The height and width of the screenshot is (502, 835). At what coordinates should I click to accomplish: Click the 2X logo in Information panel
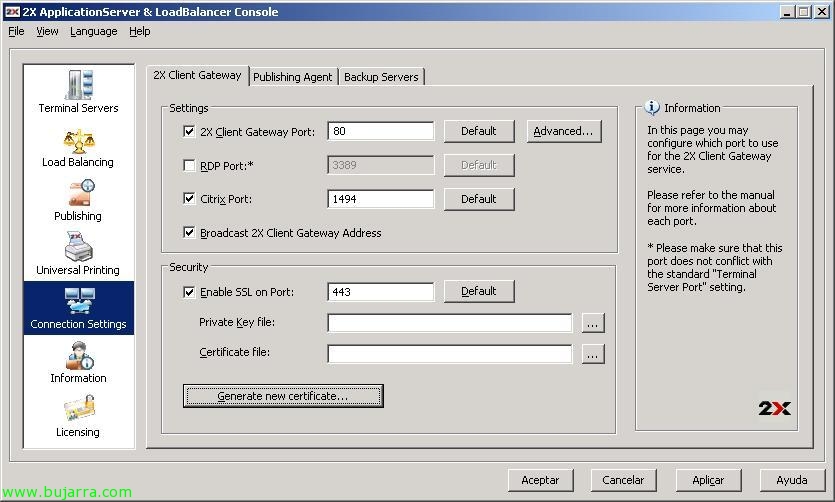774,408
